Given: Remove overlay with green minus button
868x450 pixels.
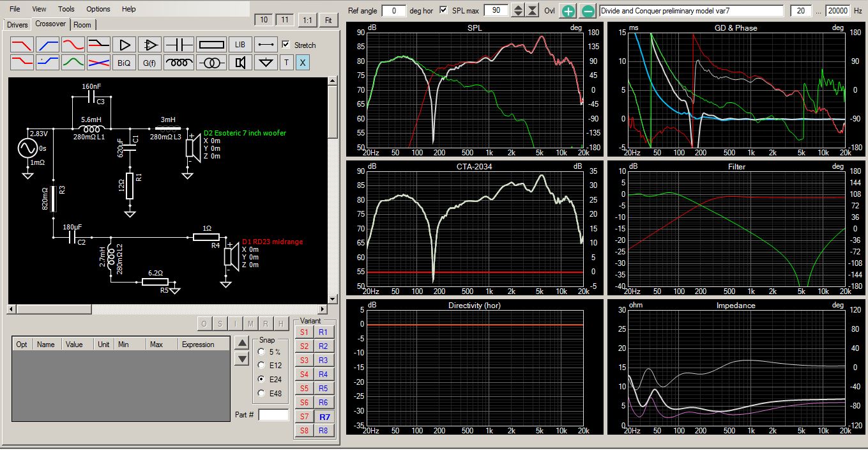Looking at the screenshot, I should 588,11.
